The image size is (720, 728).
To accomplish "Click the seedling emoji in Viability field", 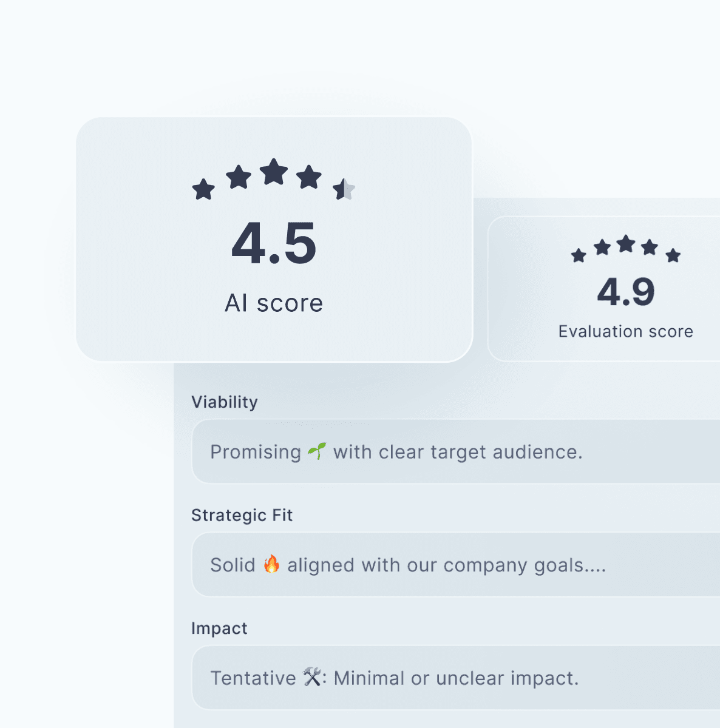I will click(x=317, y=451).
